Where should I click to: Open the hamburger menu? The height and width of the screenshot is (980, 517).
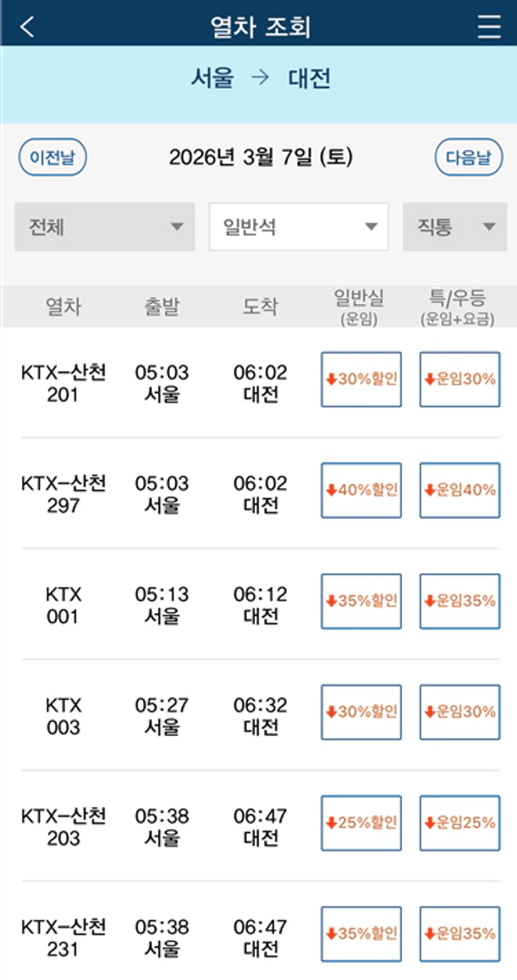coord(489,26)
